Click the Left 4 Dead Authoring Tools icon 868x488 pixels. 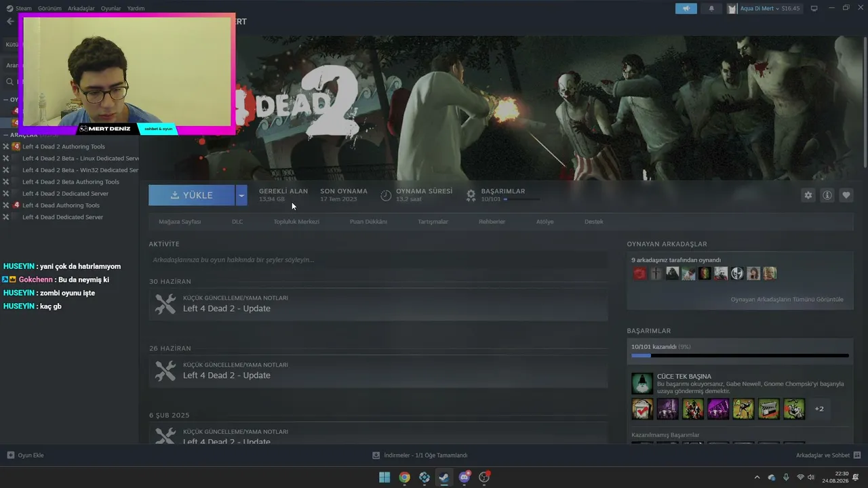pos(16,205)
